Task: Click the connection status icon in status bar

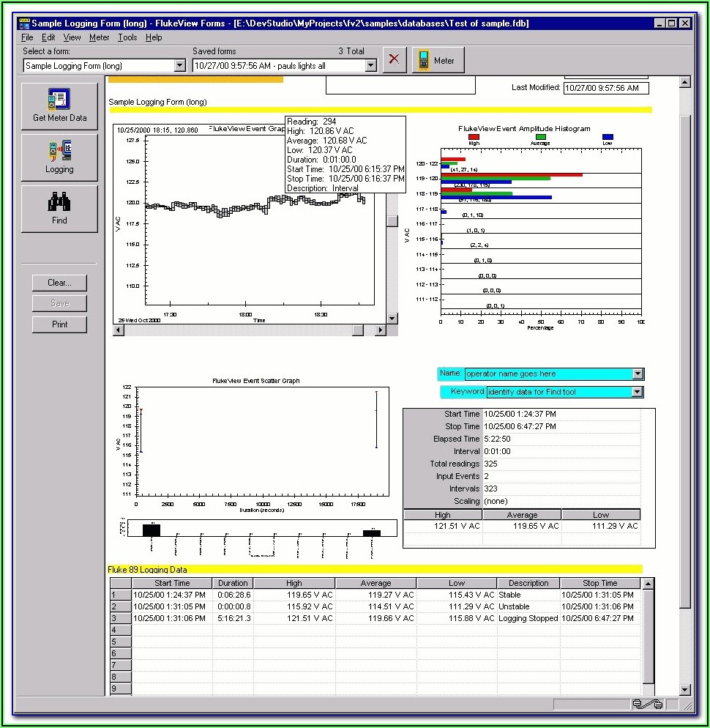Action: tap(646, 705)
